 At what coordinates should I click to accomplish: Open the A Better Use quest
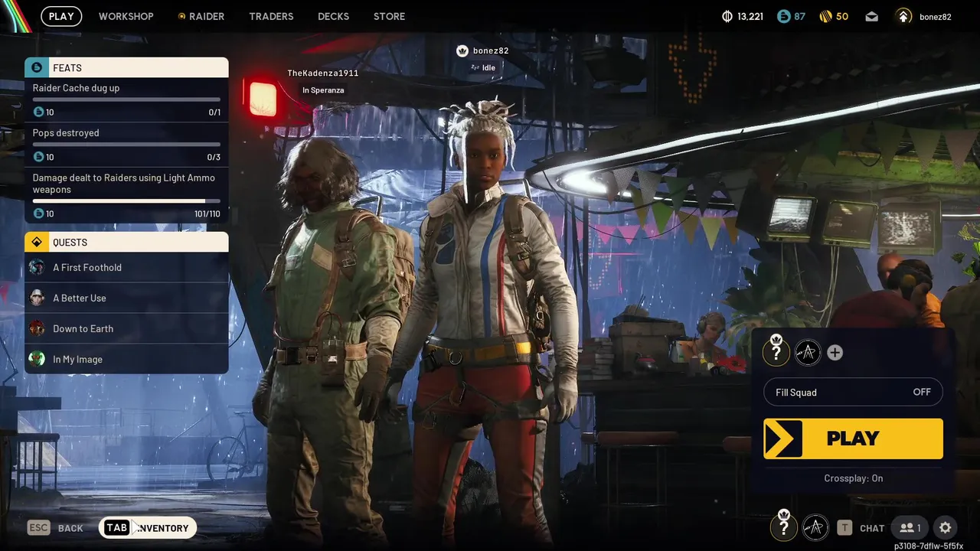[126, 298]
